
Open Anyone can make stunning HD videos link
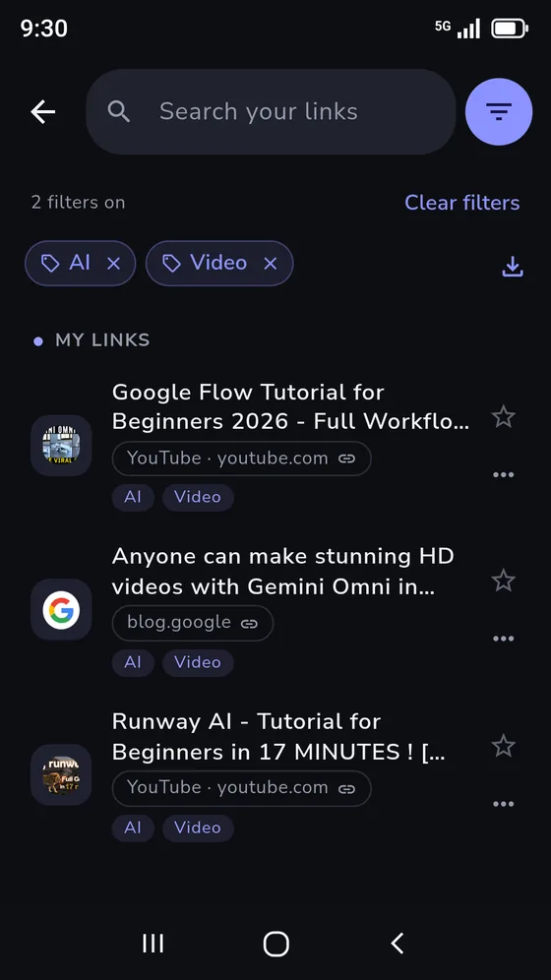coord(282,572)
